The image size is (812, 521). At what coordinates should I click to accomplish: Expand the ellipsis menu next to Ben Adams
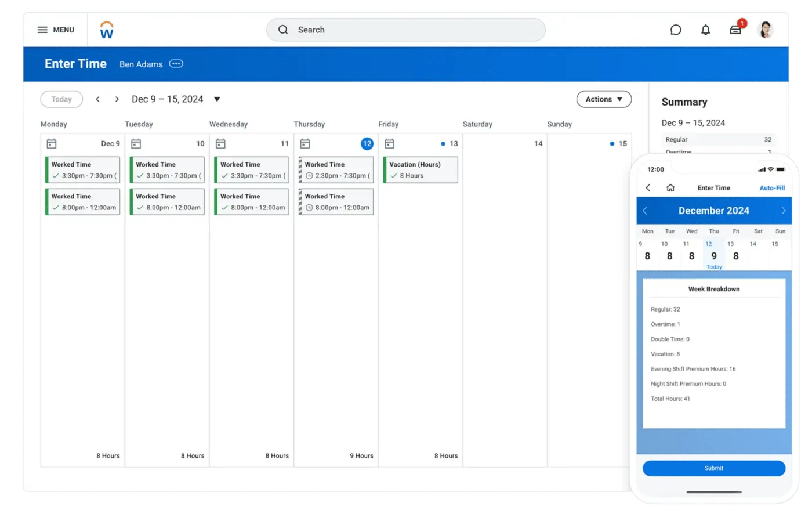click(176, 64)
